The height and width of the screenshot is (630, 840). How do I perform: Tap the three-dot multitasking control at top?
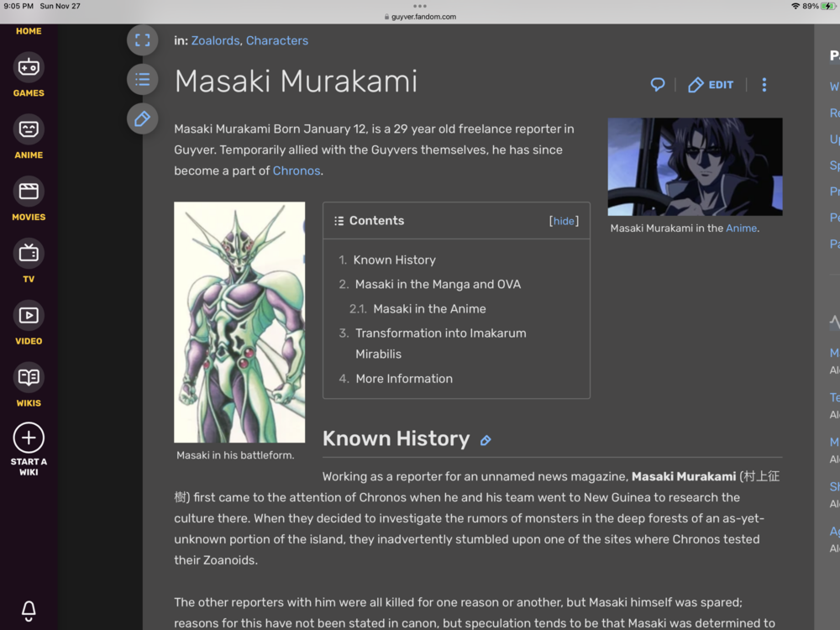[x=420, y=6]
